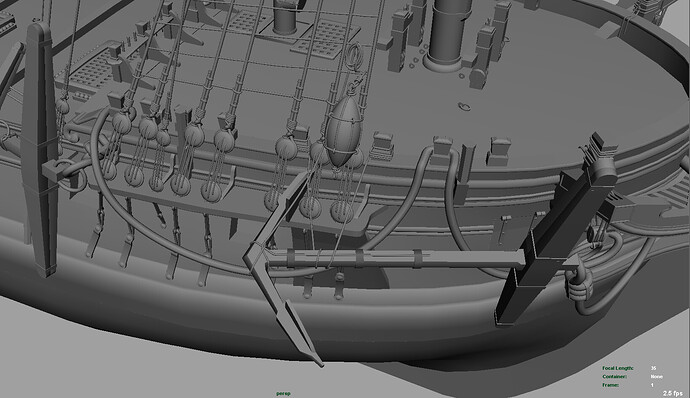Click the 'Frame:' HUD label

pyautogui.click(x=611, y=385)
